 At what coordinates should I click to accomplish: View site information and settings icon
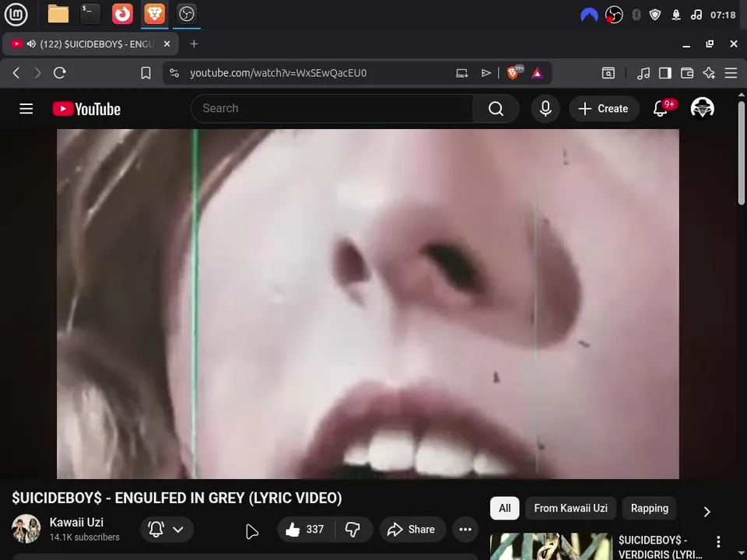tap(174, 73)
